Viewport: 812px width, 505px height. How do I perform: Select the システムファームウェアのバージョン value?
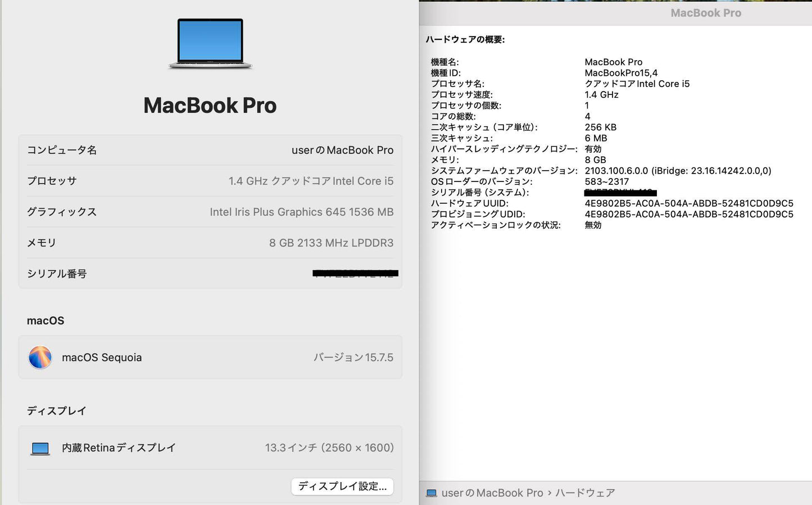coord(678,171)
